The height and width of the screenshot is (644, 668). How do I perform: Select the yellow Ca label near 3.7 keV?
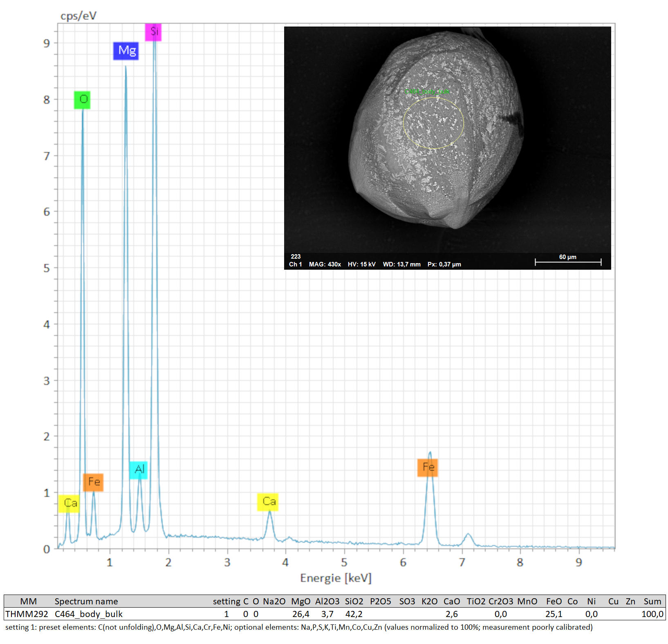click(268, 502)
